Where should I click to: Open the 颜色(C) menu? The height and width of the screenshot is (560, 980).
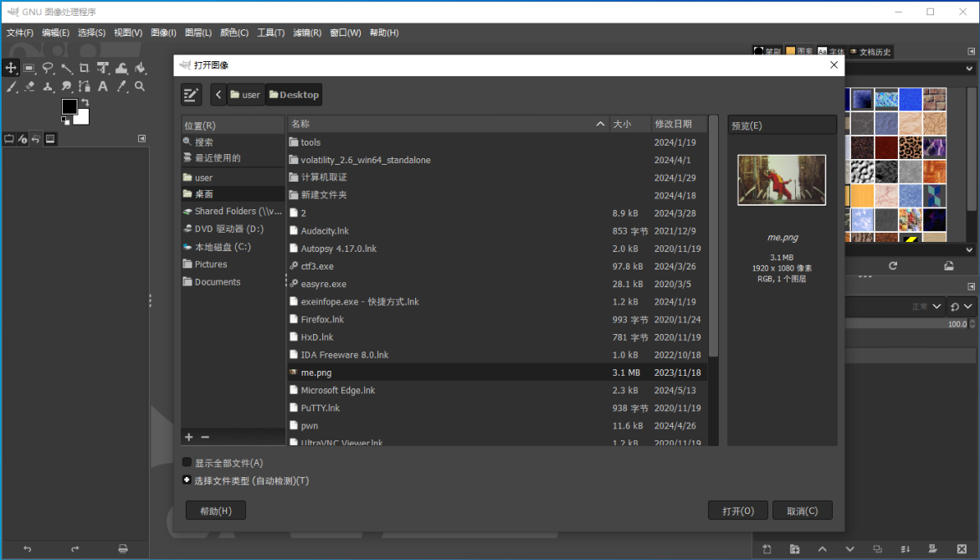pyautogui.click(x=234, y=33)
